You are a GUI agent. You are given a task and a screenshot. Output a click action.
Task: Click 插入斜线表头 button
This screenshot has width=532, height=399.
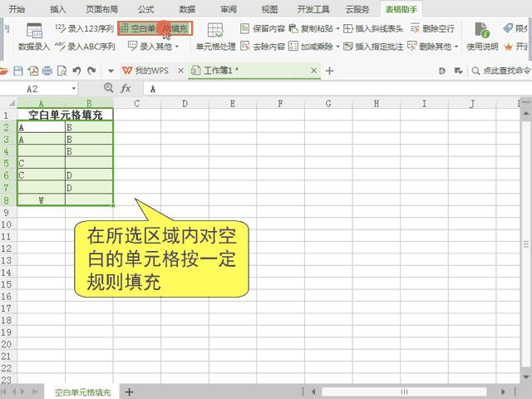click(373, 28)
